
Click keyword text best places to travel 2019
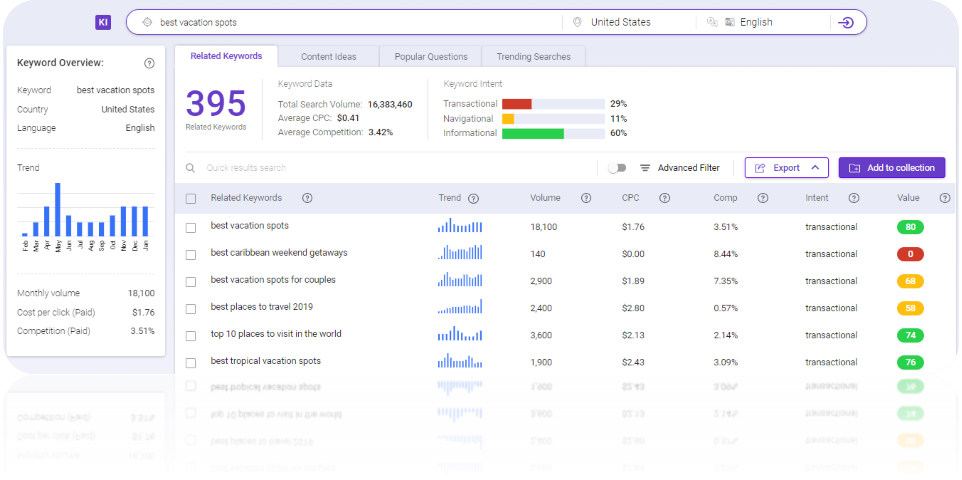(262, 307)
